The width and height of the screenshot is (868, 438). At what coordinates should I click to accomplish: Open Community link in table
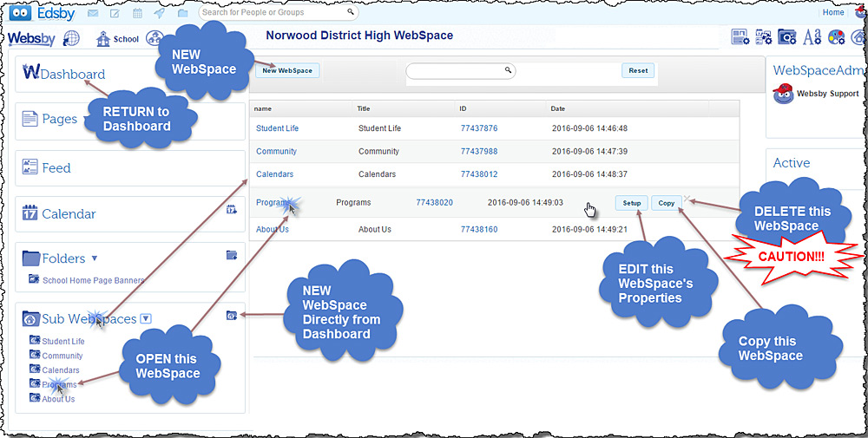tap(276, 151)
